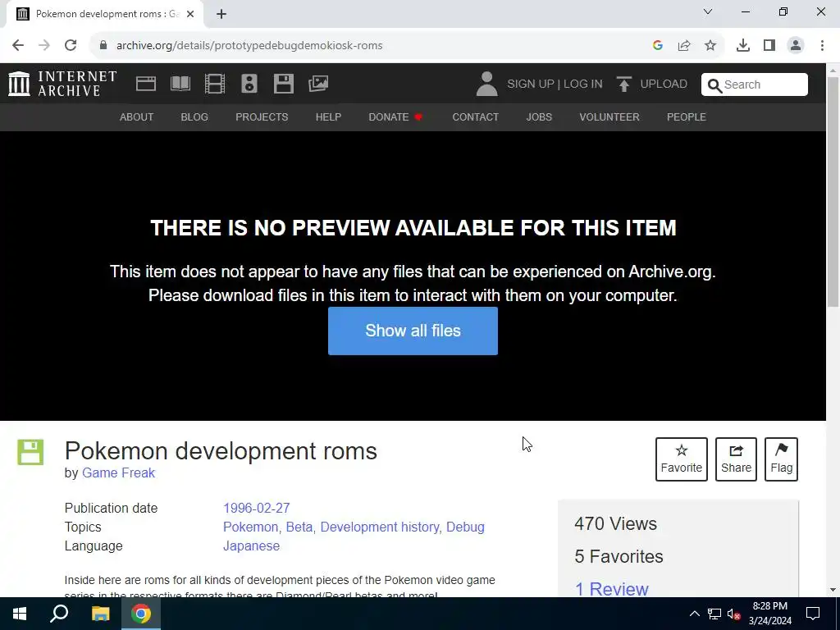Open the Software floppy disk icon
840x630 pixels.
tap(283, 84)
